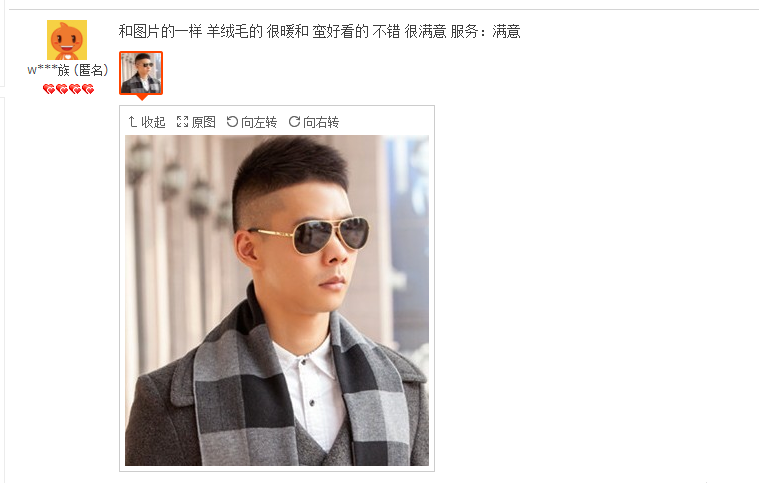The width and height of the screenshot is (759, 483).
Task: Click the first red heart rating icon
Action: pos(48,89)
